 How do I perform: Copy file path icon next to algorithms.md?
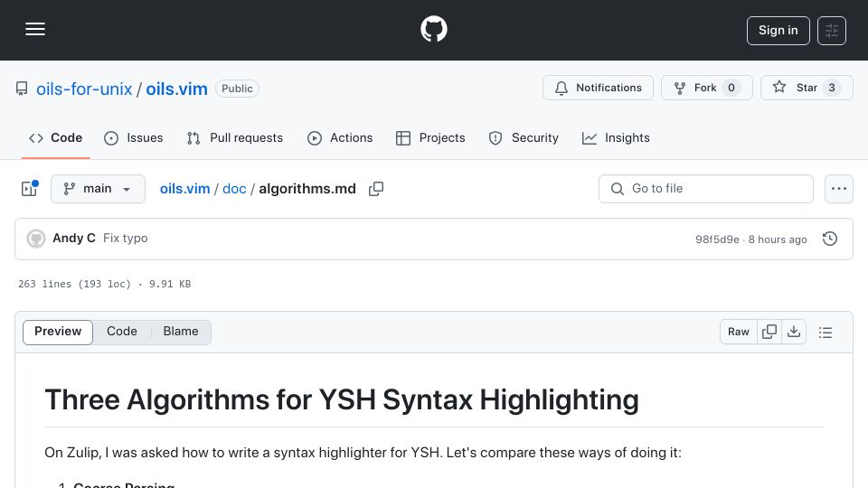376,189
